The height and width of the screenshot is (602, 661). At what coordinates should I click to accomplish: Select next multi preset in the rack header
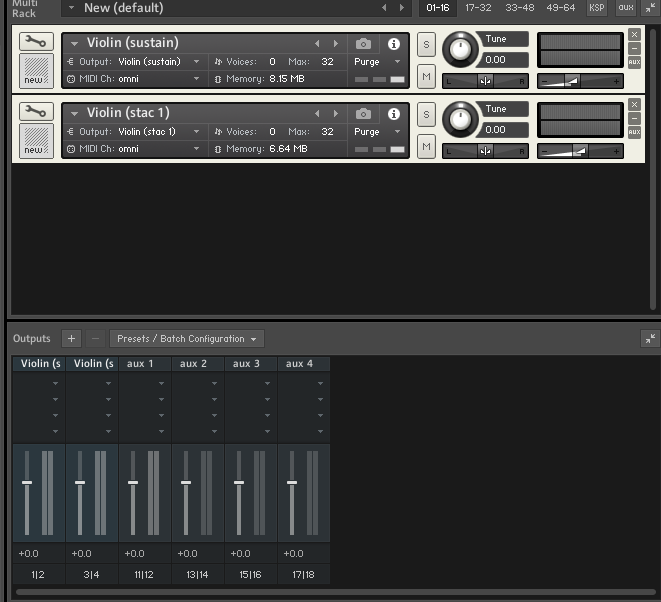(402, 8)
